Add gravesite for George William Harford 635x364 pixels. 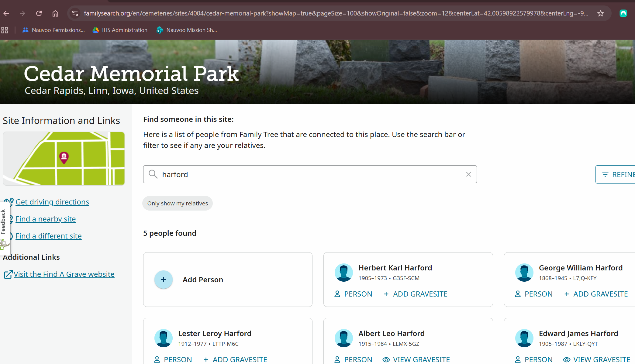(x=596, y=294)
